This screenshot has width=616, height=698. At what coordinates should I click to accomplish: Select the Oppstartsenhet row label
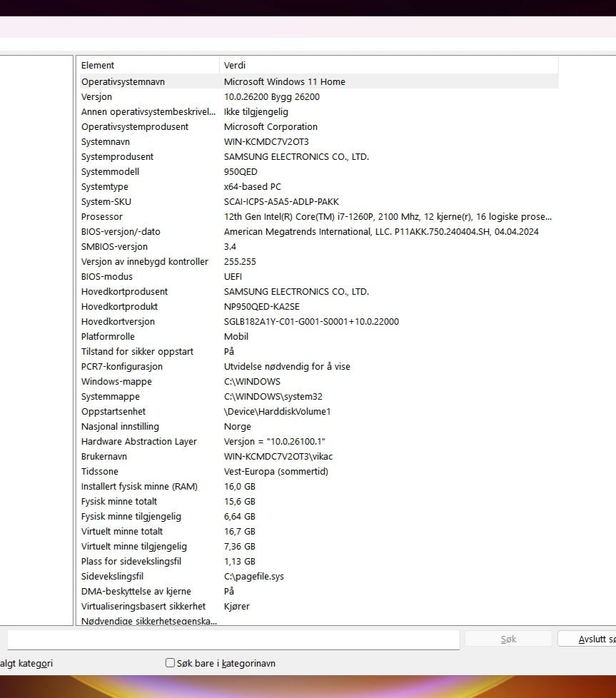click(113, 411)
